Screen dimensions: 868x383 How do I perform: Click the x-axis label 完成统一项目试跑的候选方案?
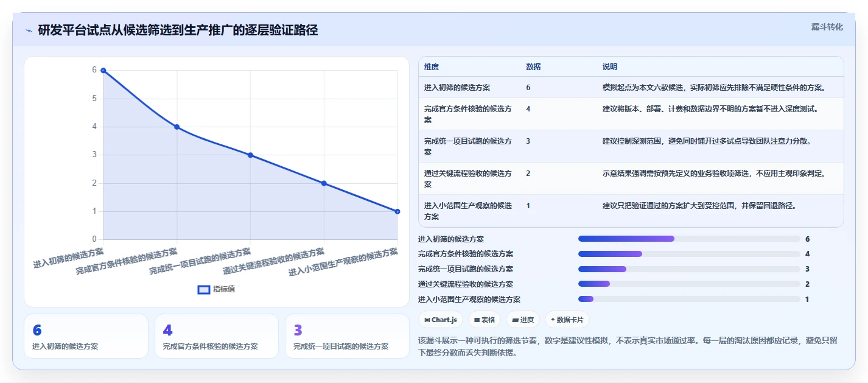200,261
